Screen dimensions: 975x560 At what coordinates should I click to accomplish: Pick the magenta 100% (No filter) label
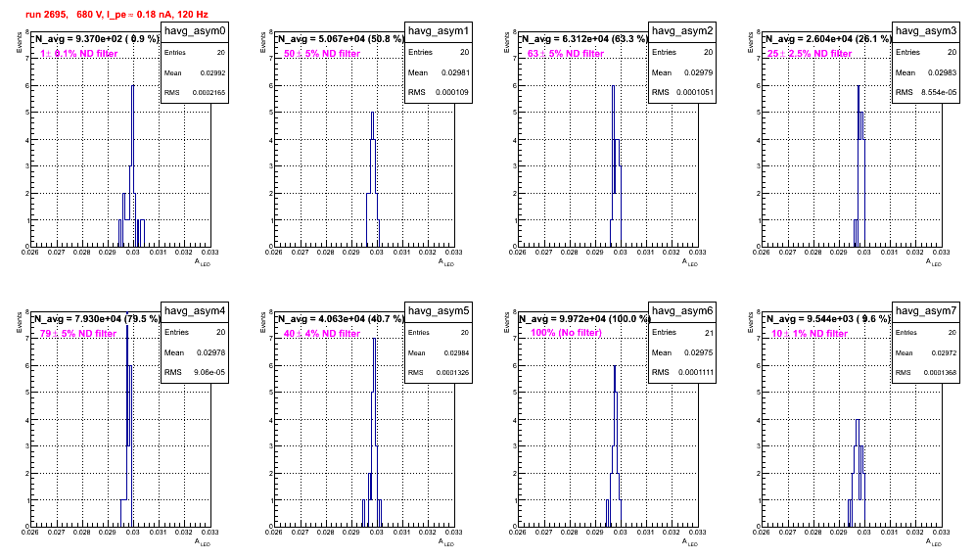(x=566, y=333)
